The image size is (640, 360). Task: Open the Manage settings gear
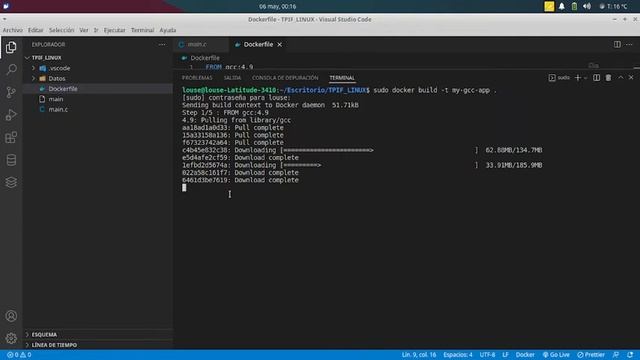[11, 338]
